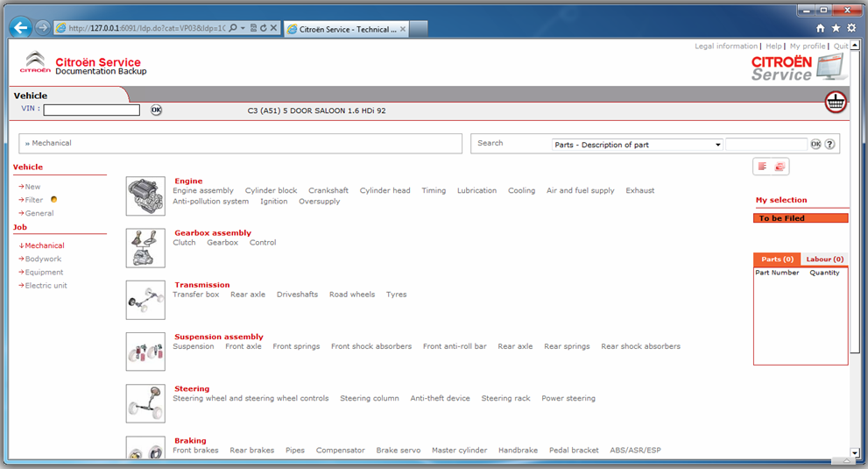Screen dimensions: 868x469
Task: Open Legal information link
Action: (726, 46)
